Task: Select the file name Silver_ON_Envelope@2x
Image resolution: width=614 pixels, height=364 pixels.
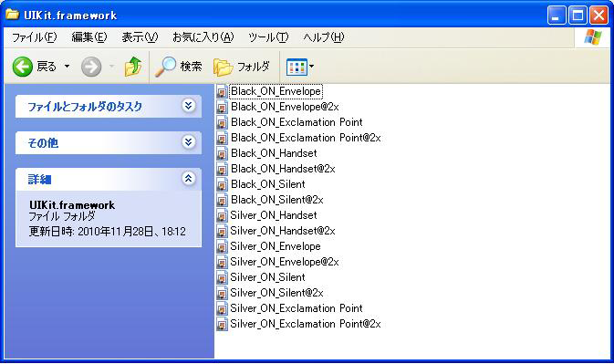Action: coord(285,262)
